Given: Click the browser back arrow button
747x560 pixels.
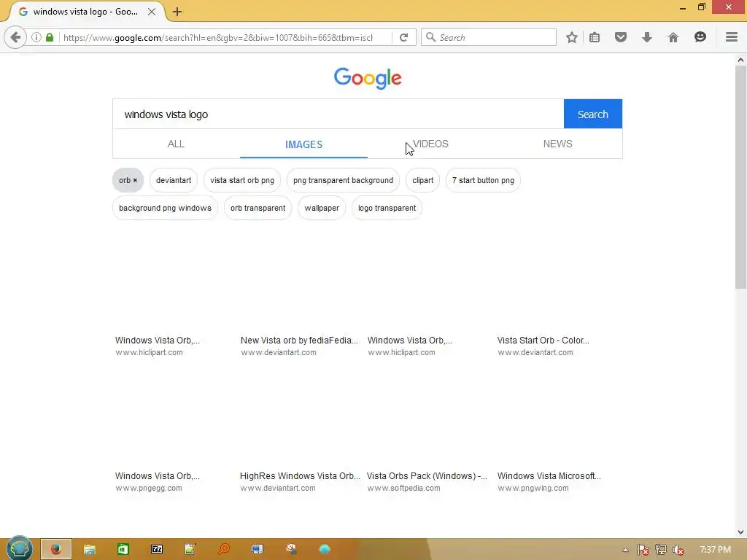Looking at the screenshot, I should pos(15,37).
